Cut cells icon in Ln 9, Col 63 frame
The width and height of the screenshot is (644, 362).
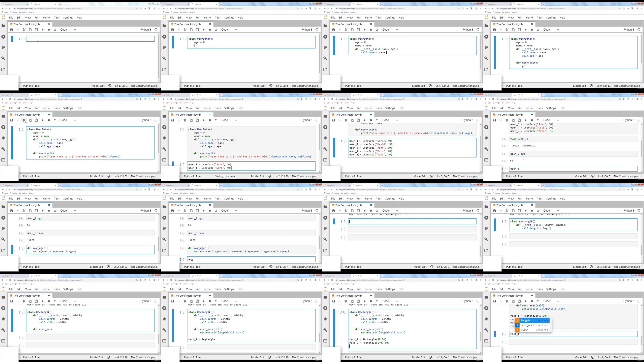24,120
